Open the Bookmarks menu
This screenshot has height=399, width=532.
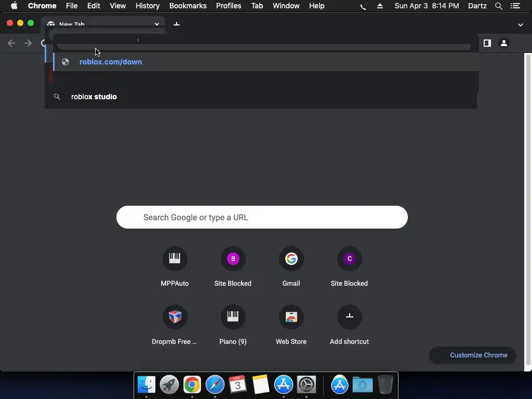tap(188, 6)
